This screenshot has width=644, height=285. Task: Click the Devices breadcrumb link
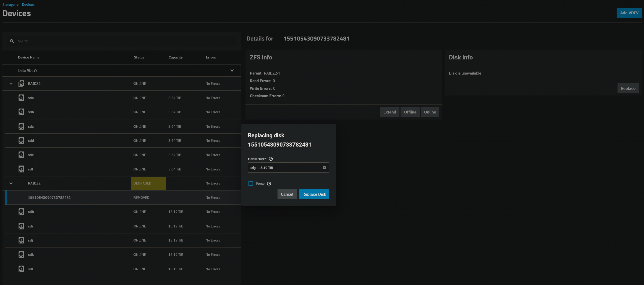28,5
